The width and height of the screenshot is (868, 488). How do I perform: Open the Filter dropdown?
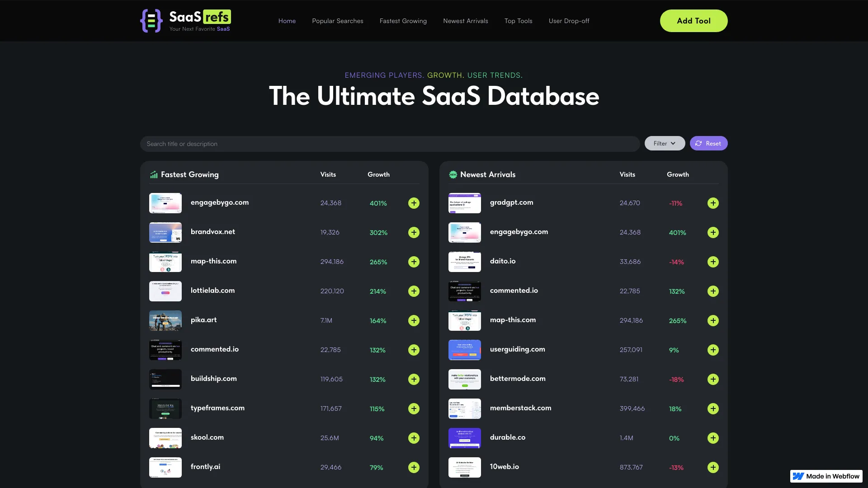[664, 143]
